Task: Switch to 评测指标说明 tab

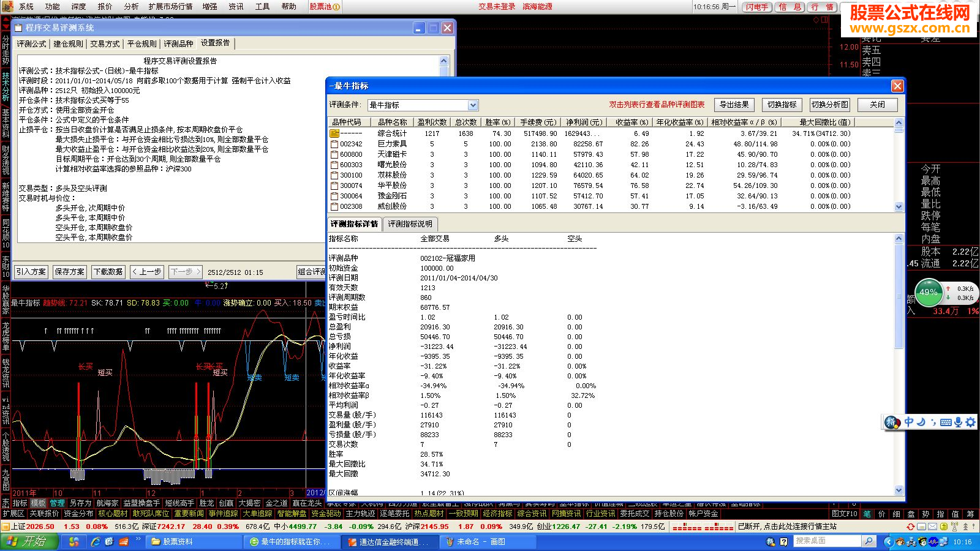Action: pos(410,224)
